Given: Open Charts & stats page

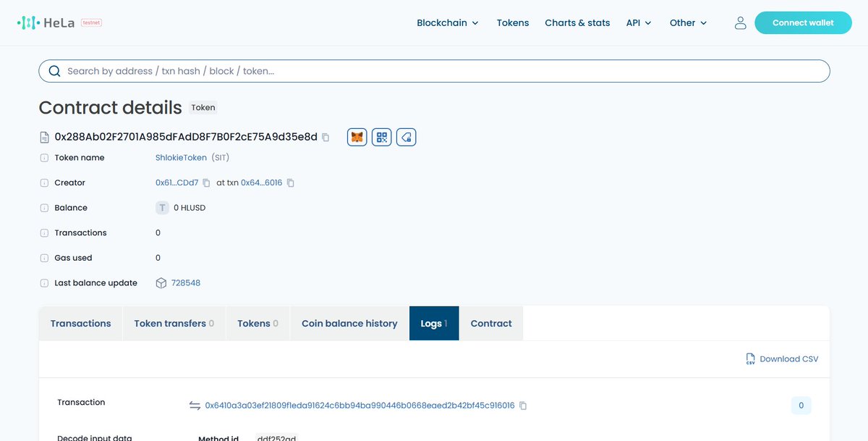Looking at the screenshot, I should click(577, 23).
